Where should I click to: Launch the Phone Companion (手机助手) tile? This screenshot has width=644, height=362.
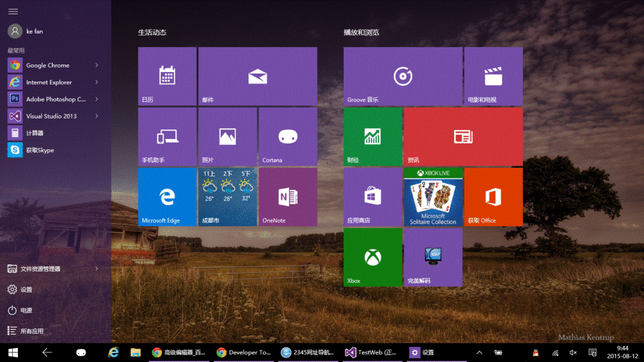tap(167, 137)
